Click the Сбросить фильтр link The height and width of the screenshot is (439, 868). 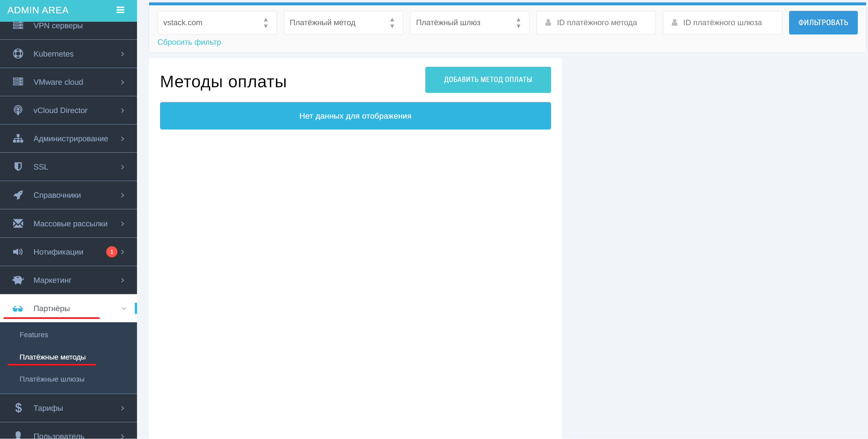(x=189, y=42)
